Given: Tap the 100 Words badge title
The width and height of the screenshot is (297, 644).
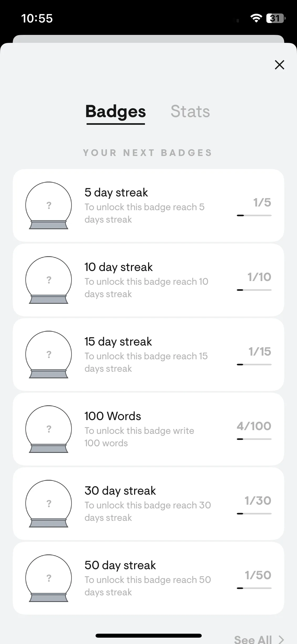Looking at the screenshot, I should pyautogui.click(x=113, y=416).
